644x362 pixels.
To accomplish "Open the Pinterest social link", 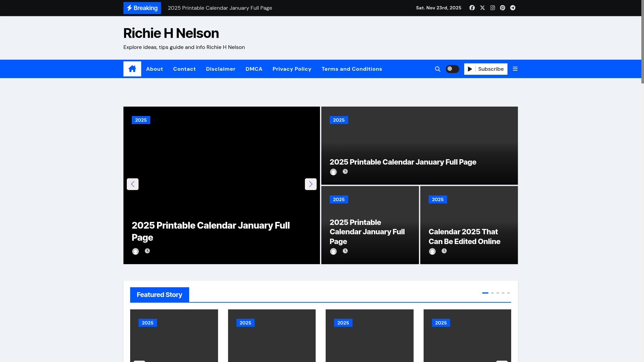I will tap(502, 8).
